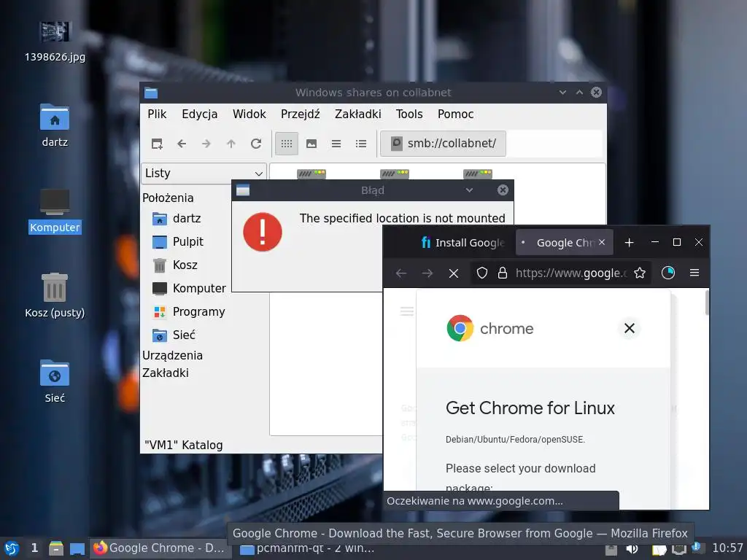This screenshot has width=747, height=560.
Task: Open the Zakładki menu
Action: (x=357, y=114)
